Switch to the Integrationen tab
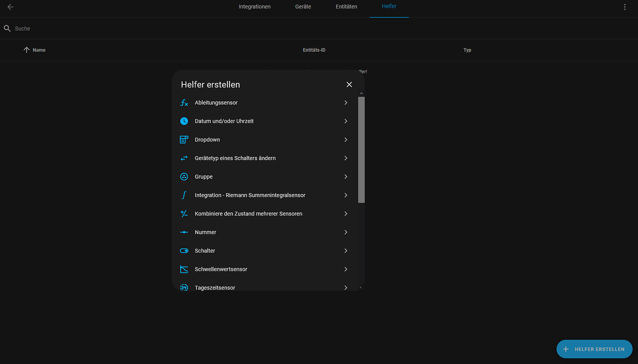Screen dimensions: 638x364 (255, 6)
